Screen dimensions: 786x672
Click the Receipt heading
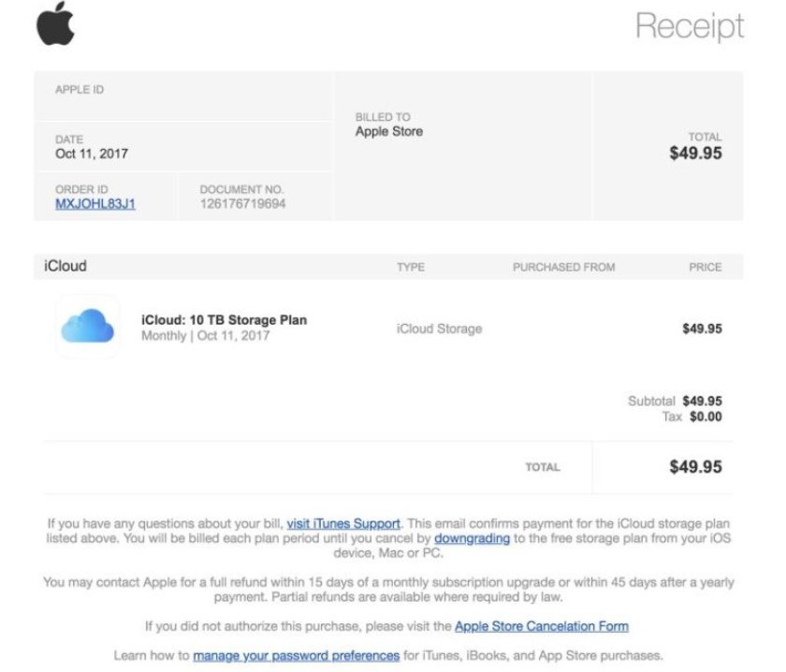coord(690,25)
